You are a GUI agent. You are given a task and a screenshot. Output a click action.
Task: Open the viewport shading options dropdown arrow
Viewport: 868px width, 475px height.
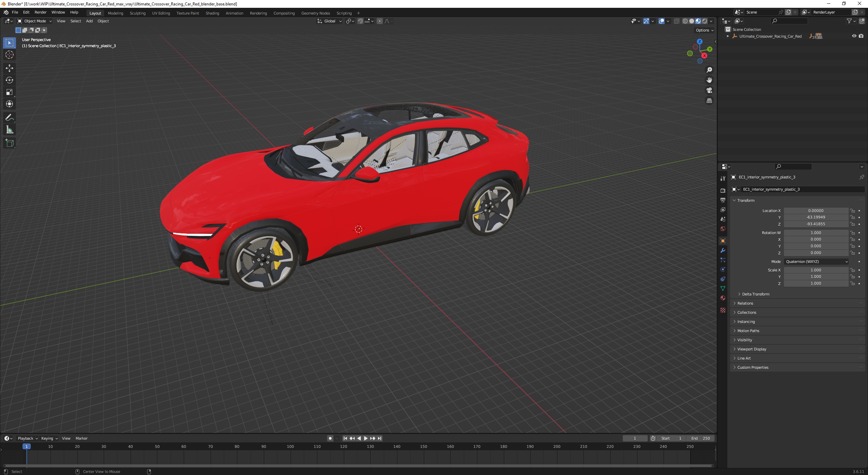(x=711, y=21)
